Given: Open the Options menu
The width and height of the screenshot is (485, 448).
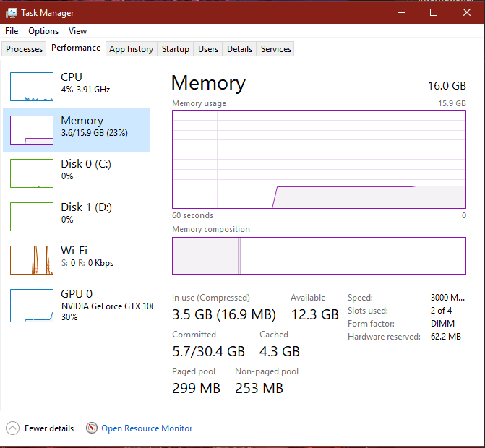Looking at the screenshot, I should pos(43,31).
